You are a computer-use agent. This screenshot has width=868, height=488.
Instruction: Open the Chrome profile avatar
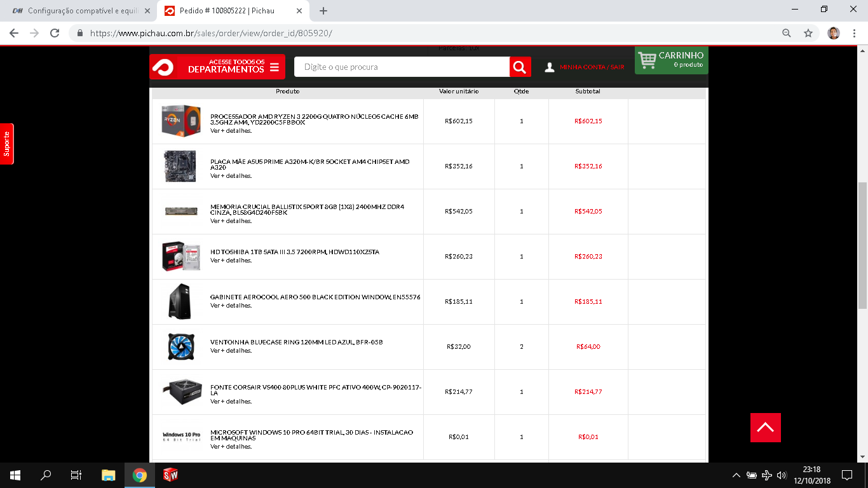(834, 33)
